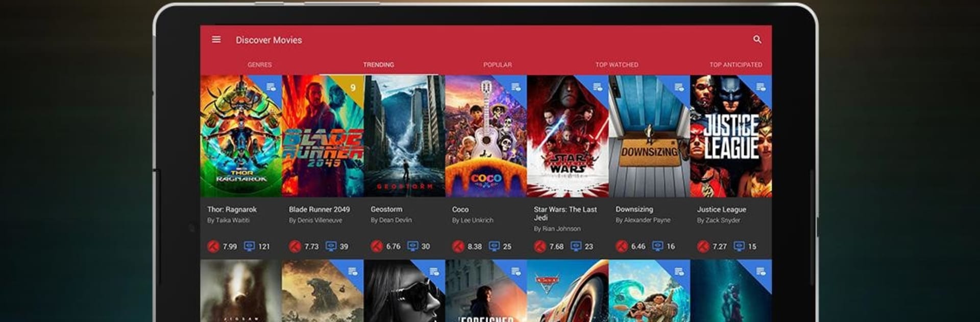This screenshot has width=980, height=322.
Task: Click the watchers monitor icon next to 39
Action: tap(331, 246)
